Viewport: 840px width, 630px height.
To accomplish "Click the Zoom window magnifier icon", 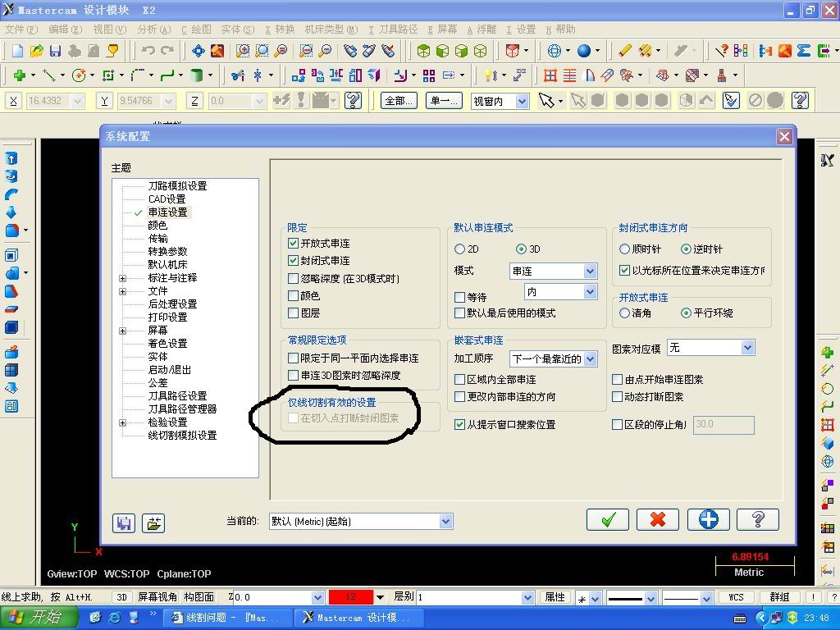I will [243, 51].
